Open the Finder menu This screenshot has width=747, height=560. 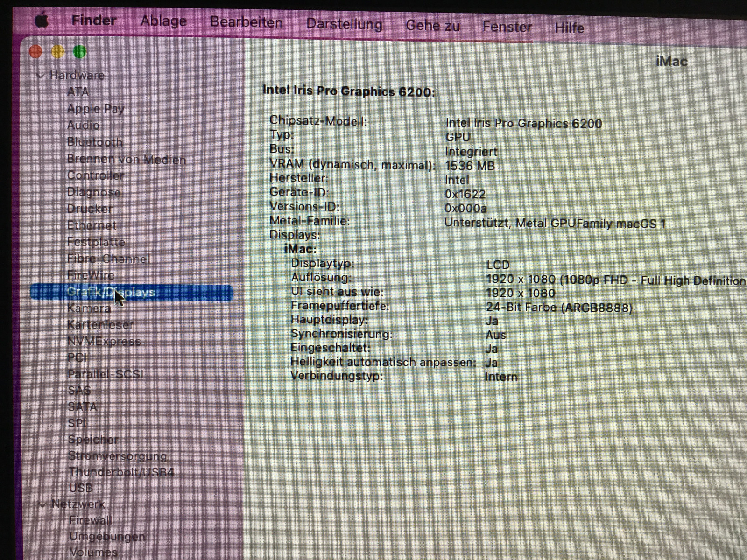point(94,20)
